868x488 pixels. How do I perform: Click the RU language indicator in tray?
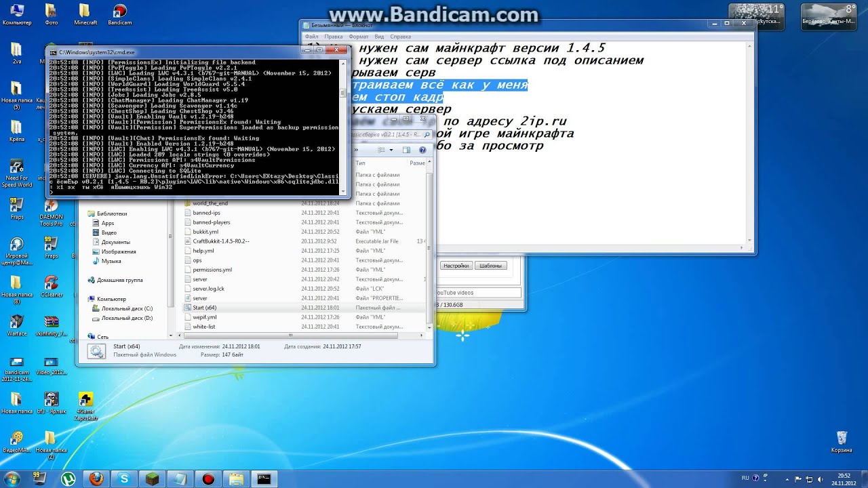pyautogui.click(x=745, y=479)
